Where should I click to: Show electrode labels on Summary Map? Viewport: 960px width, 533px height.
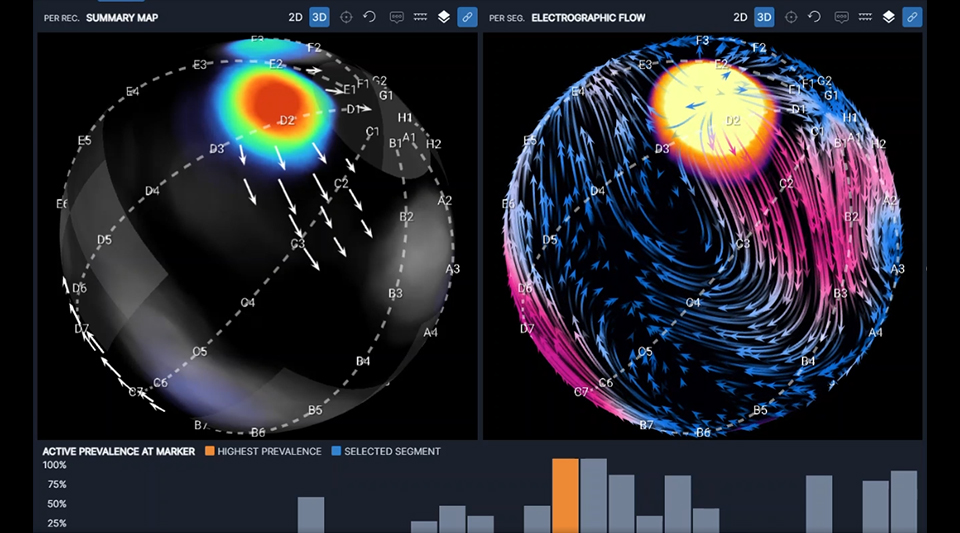(x=396, y=17)
